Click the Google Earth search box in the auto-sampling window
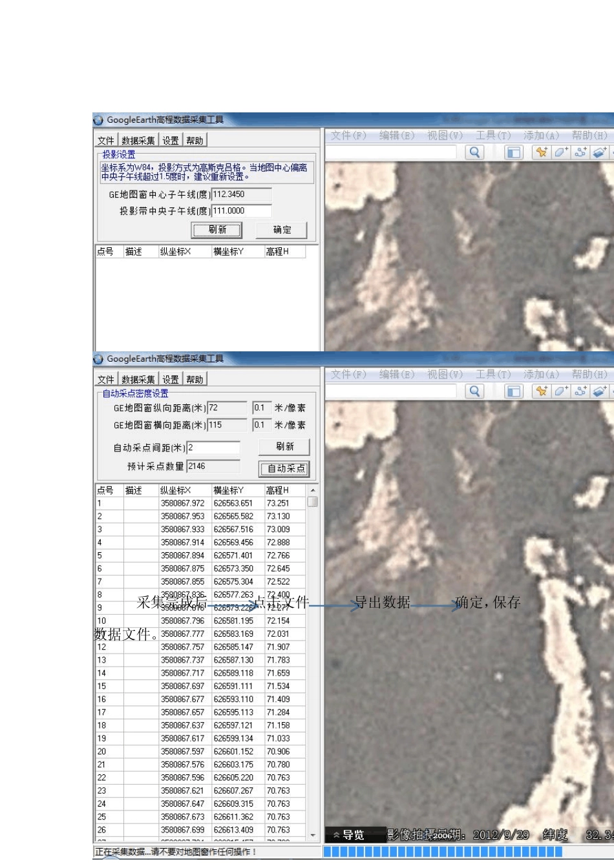Image resolution: width=614 pixels, height=868 pixels. click(x=392, y=391)
